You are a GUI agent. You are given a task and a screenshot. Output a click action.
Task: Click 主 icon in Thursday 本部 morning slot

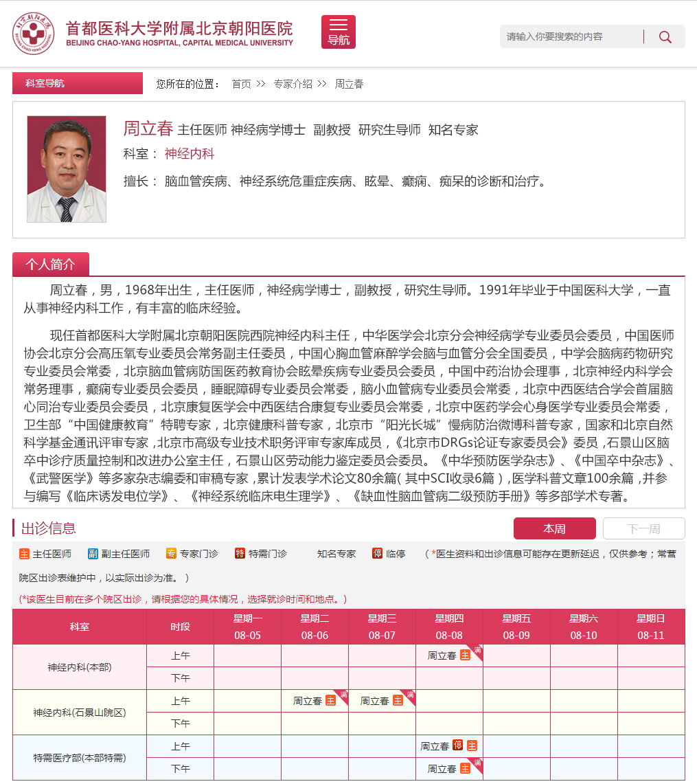click(x=465, y=655)
